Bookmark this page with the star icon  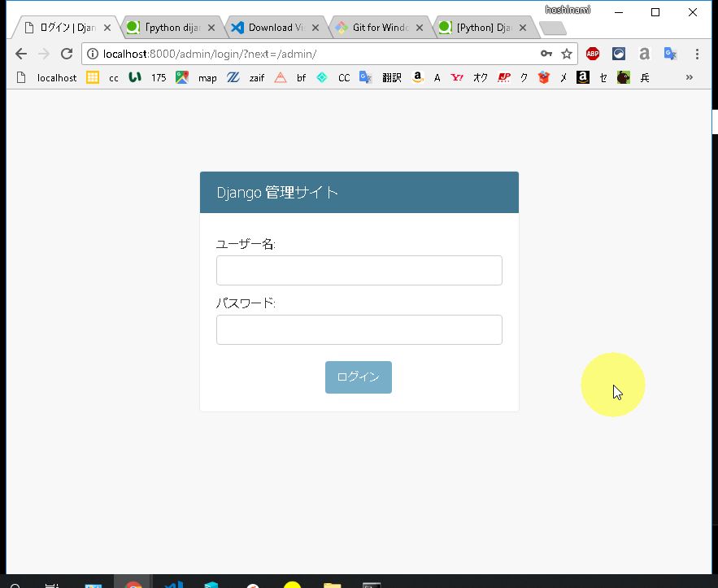click(567, 54)
